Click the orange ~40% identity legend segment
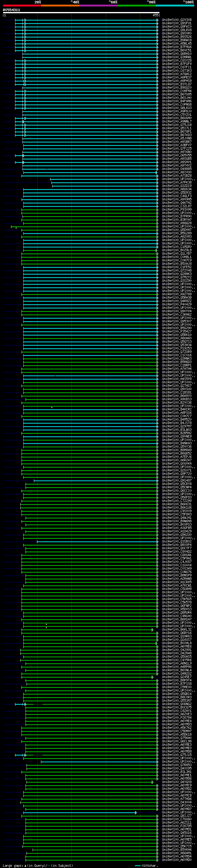The height and width of the screenshot is (868, 197). pos(60,6)
